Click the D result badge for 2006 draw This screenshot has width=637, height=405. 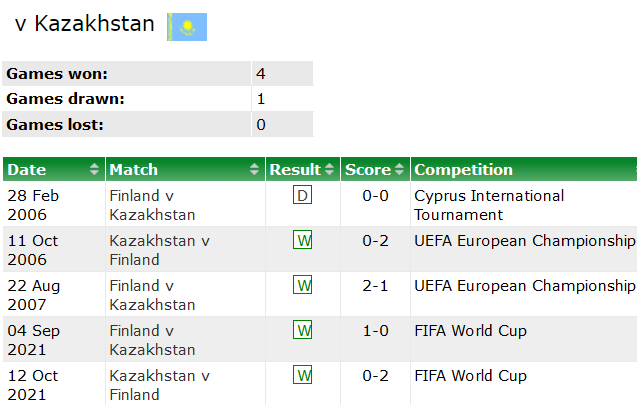302,195
